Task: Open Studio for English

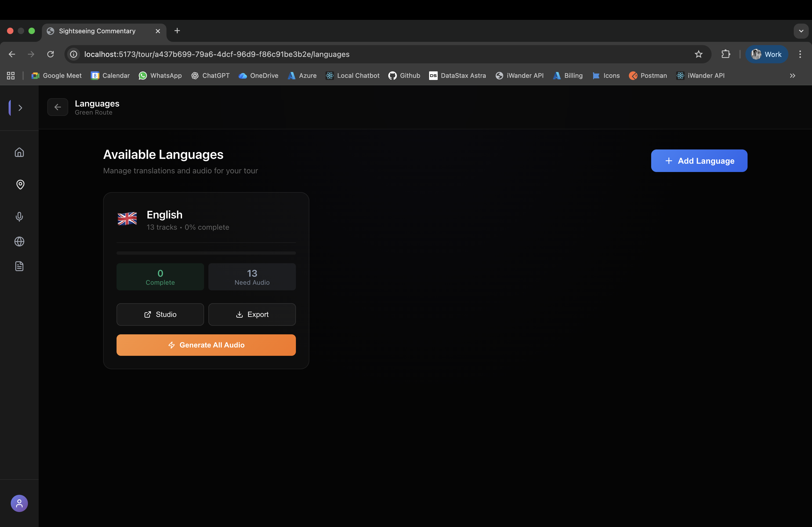Action: point(160,314)
